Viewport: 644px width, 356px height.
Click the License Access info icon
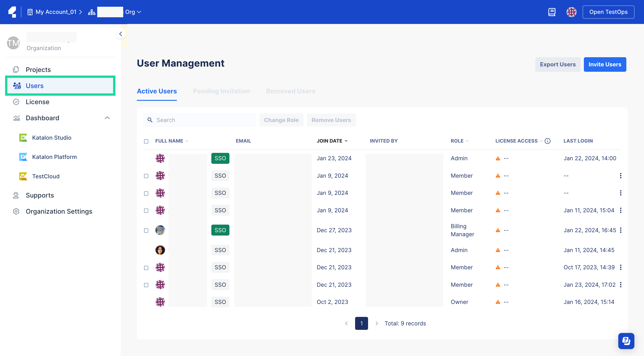coord(547,141)
